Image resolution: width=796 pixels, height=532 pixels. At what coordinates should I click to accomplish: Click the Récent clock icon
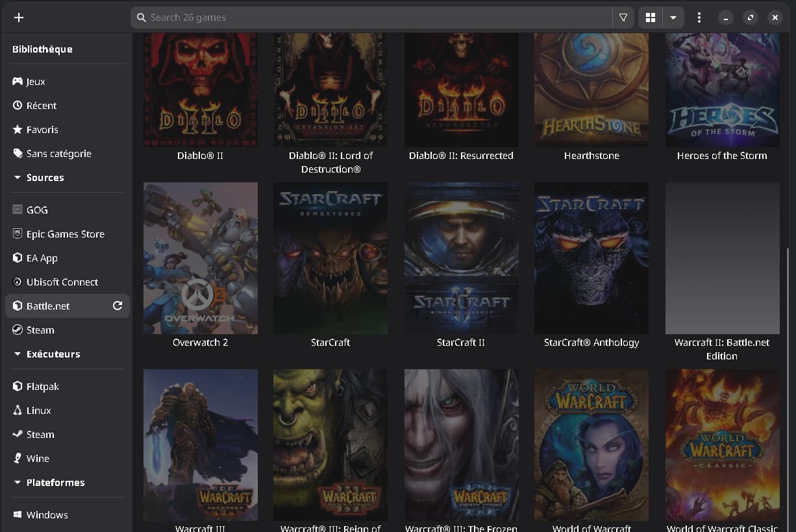18,106
